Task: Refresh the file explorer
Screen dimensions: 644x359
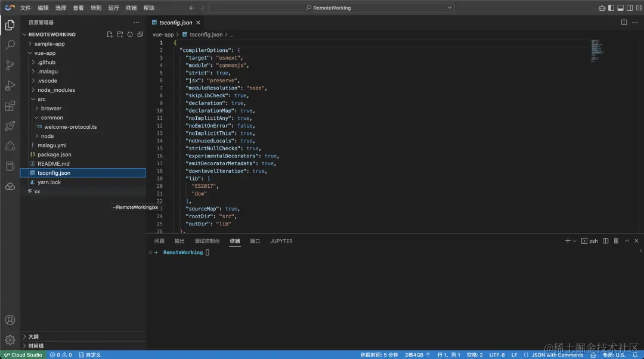Action: click(130, 35)
